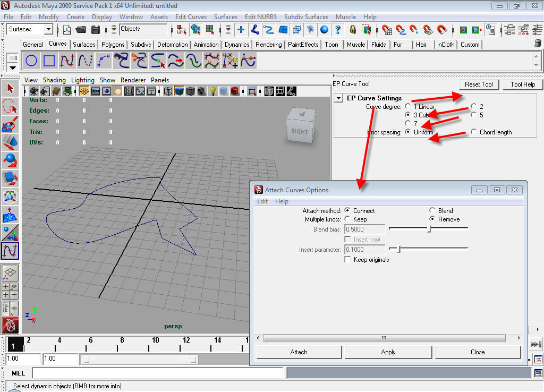The image size is (544, 392).
Task: Select the Pencil Curve tool on shelf
Action: click(x=86, y=61)
